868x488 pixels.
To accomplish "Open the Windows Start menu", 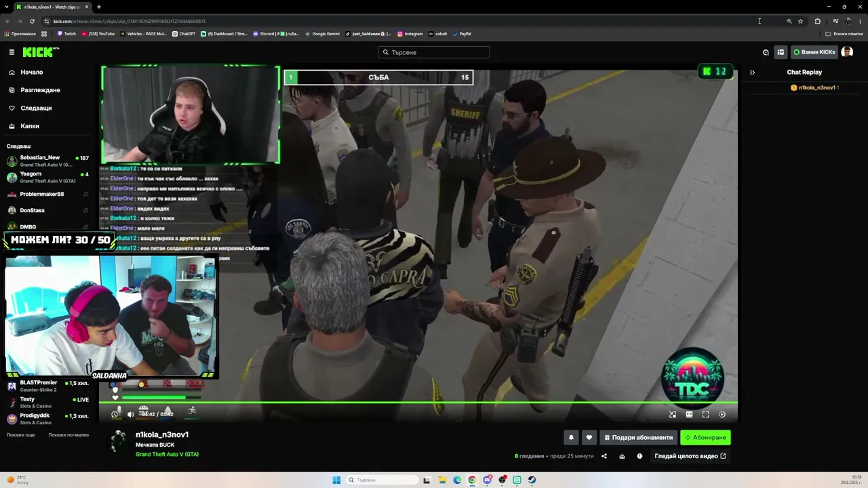I will click(336, 480).
